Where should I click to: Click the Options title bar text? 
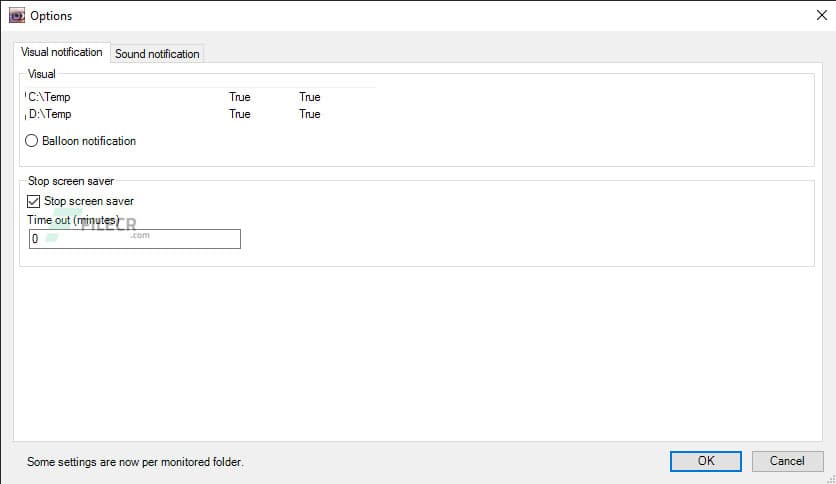click(x=51, y=16)
